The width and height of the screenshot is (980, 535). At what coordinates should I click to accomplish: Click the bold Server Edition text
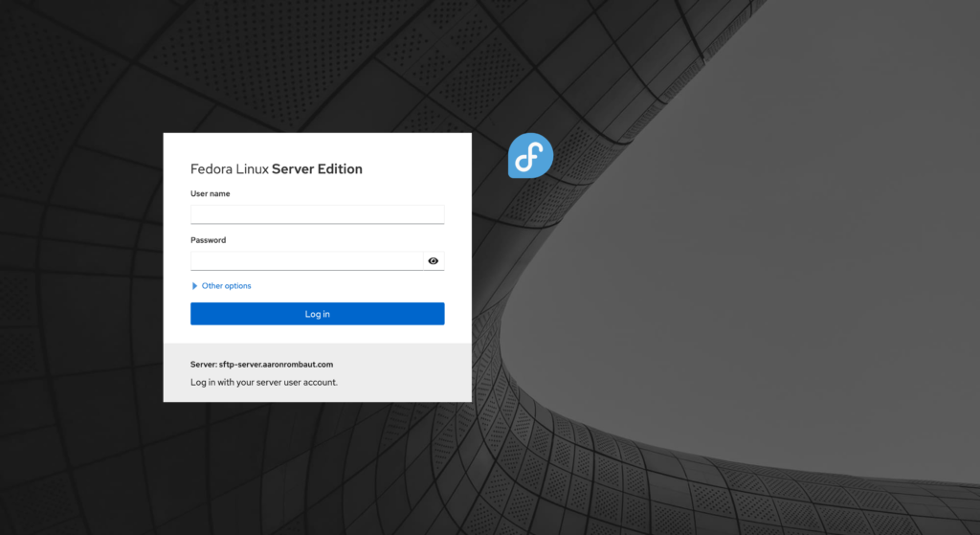317,169
